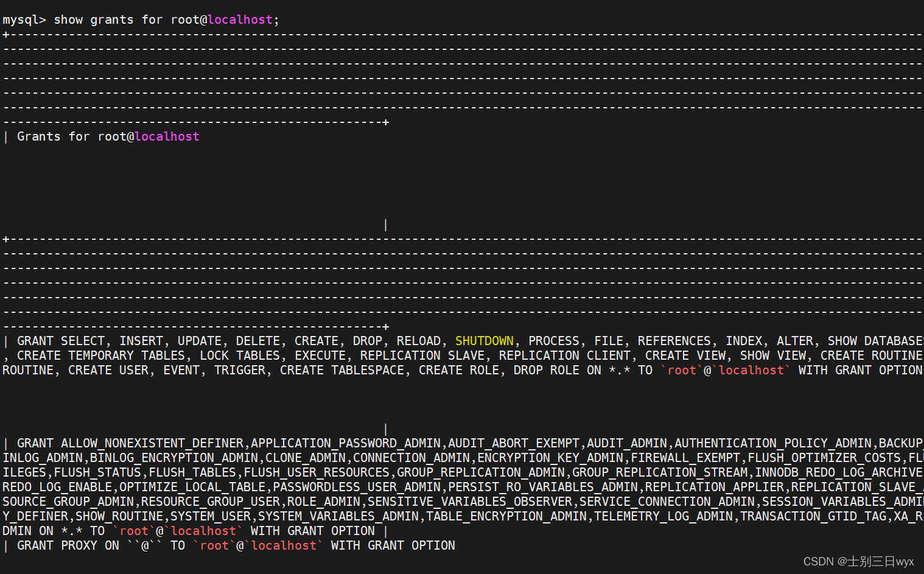Image resolution: width=924 pixels, height=574 pixels.
Task: Click 'REPLICATION_APPLIER' privilege text
Action: point(715,488)
